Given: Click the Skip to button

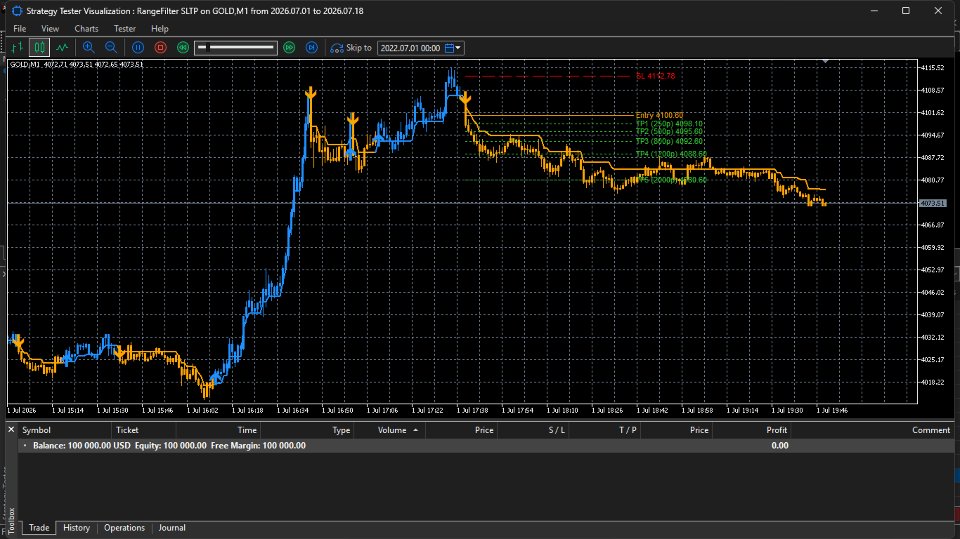Looking at the screenshot, I should coord(351,48).
